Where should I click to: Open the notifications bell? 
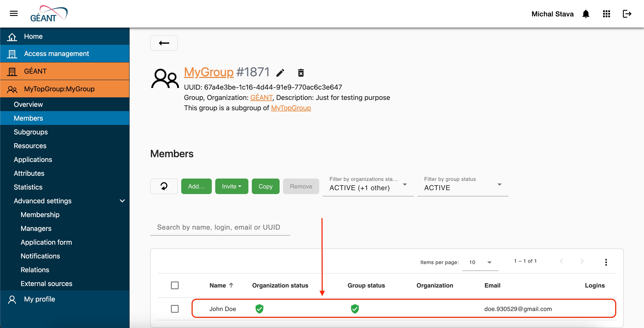(x=586, y=14)
